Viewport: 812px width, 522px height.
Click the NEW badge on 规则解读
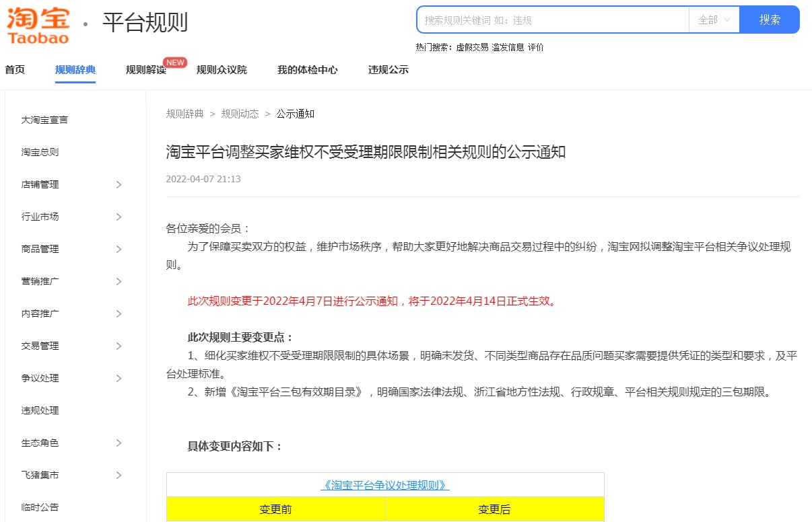click(x=175, y=63)
